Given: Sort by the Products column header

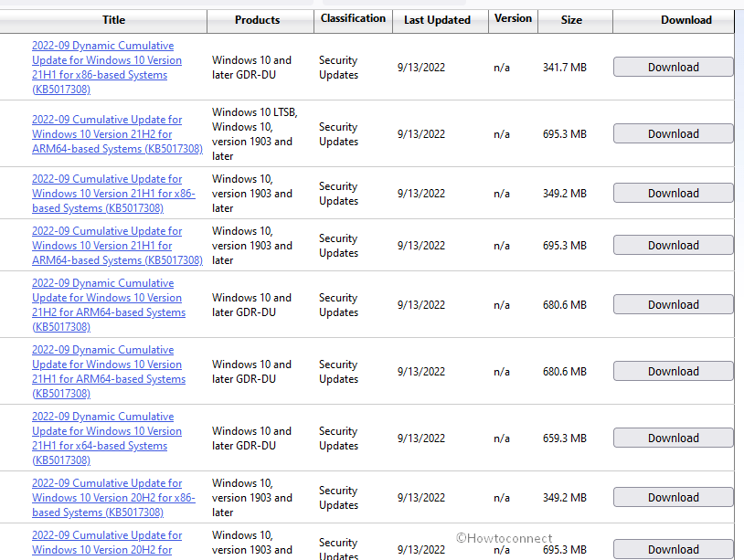Looking at the screenshot, I should pos(257,20).
